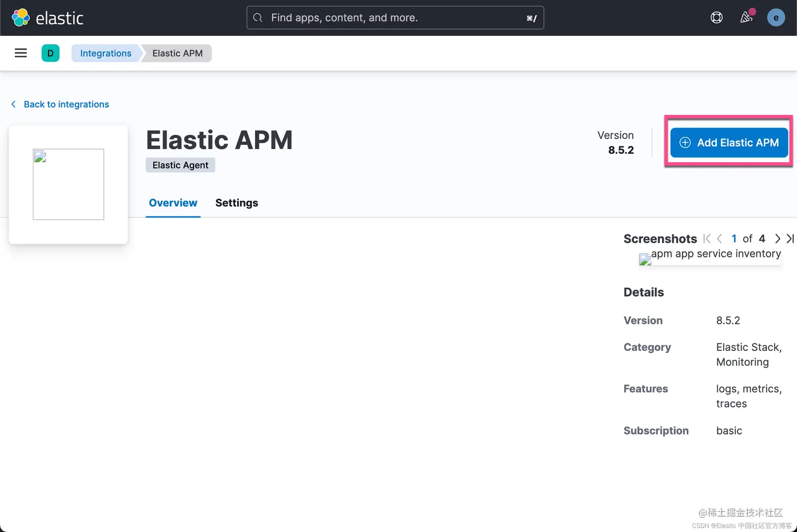Switch to the Settings tab
The height and width of the screenshot is (532, 797).
pyautogui.click(x=237, y=203)
